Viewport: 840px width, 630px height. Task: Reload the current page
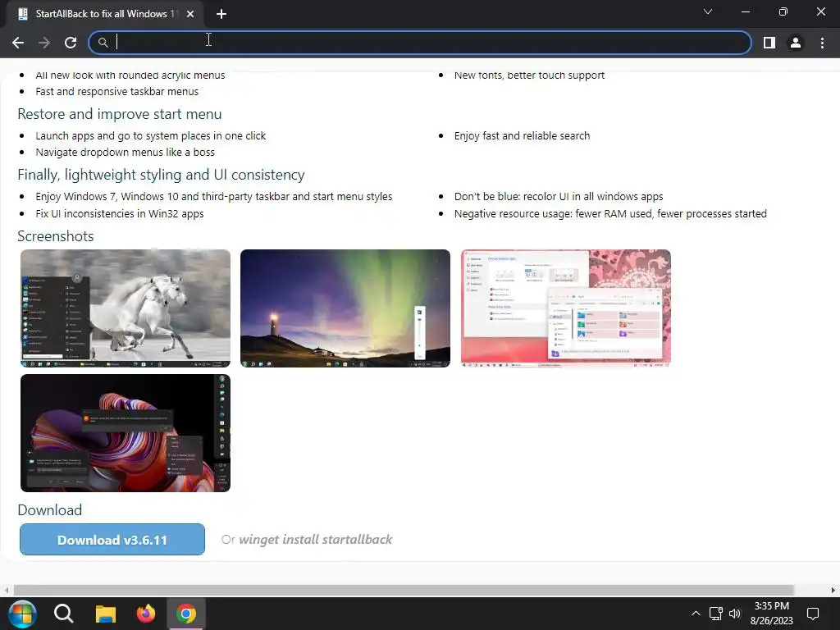click(x=71, y=43)
